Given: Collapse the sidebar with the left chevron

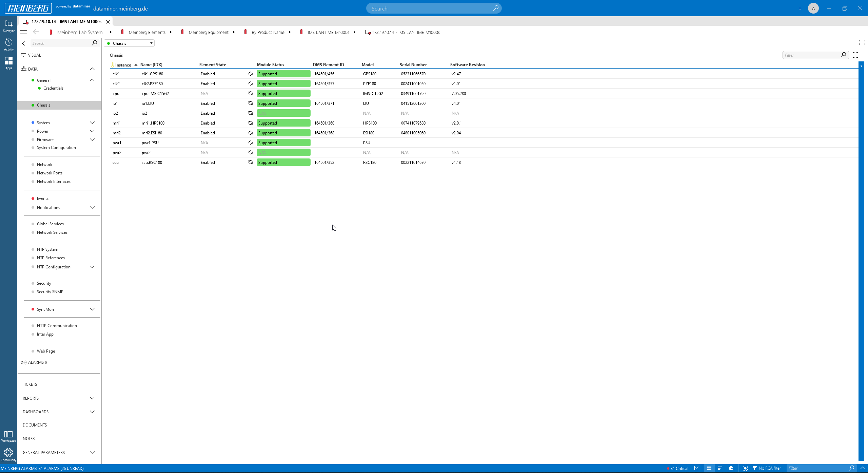Looking at the screenshot, I should pyautogui.click(x=23, y=43).
